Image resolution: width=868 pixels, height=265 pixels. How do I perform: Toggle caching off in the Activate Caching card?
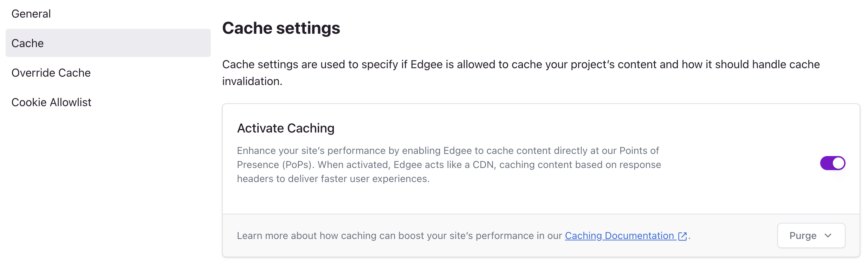833,163
